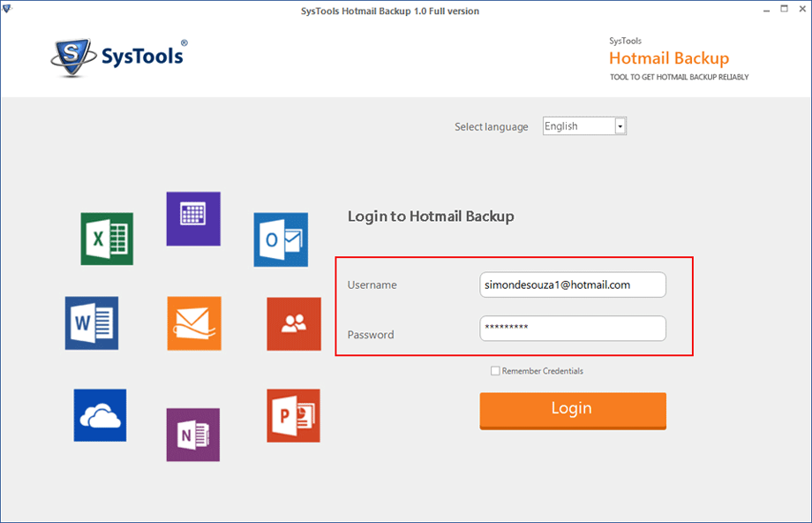812x523 pixels.
Task: Click the Login to Hotmail Backup heading
Action: click(431, 216)
